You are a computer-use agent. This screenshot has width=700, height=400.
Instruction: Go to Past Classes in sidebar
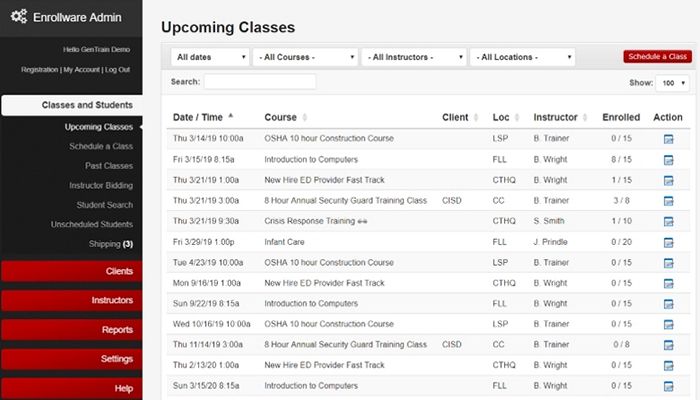tap(109, 166)
